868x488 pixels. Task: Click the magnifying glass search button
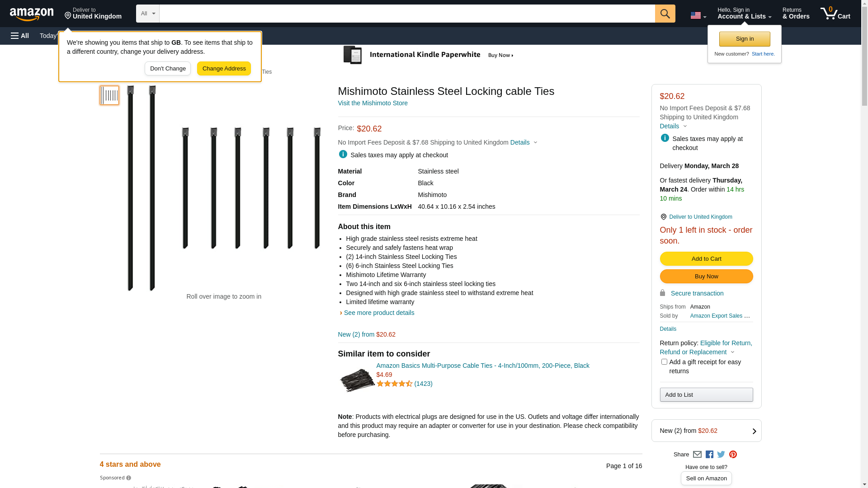(x=665, y=14)
